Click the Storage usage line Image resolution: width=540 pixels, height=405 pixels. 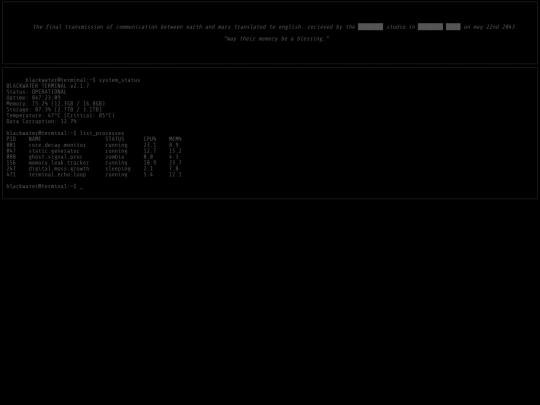(54, 110)
